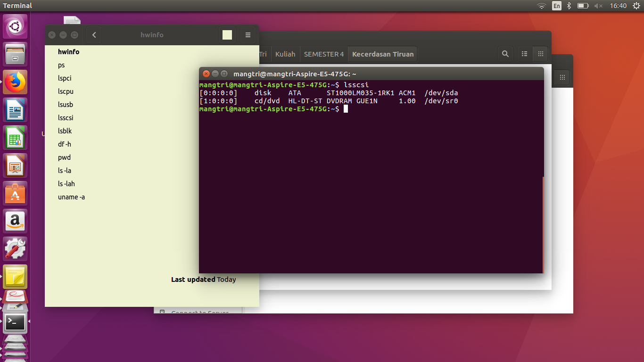
Task: Open LibreOffice Calc from the dock
Action: click(x=15, y=137)
